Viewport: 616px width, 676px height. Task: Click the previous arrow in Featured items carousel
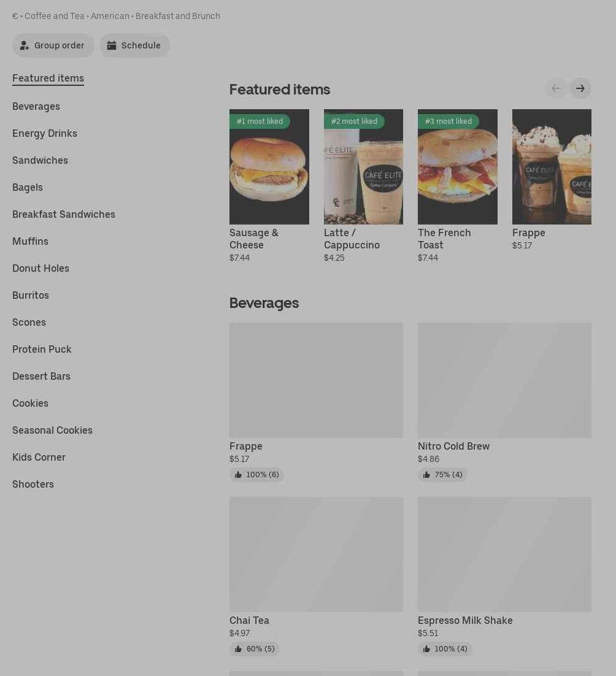(x=556, y=88)
